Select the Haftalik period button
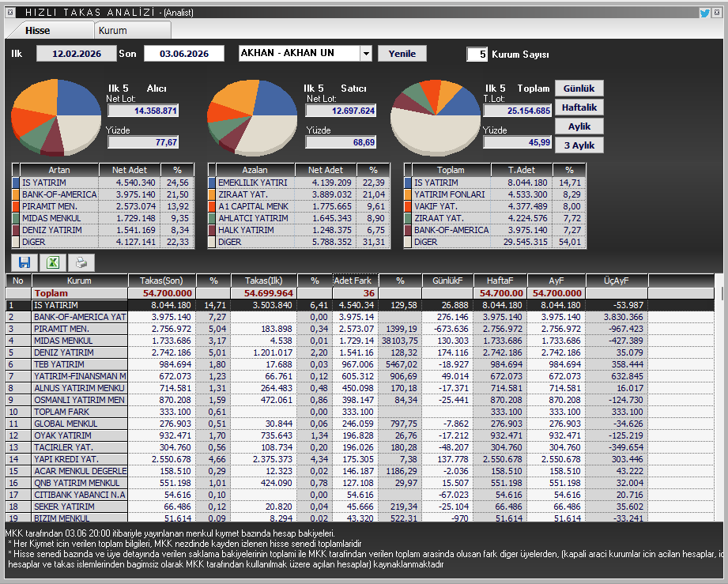The image size is (728, 584). (579, 107)
